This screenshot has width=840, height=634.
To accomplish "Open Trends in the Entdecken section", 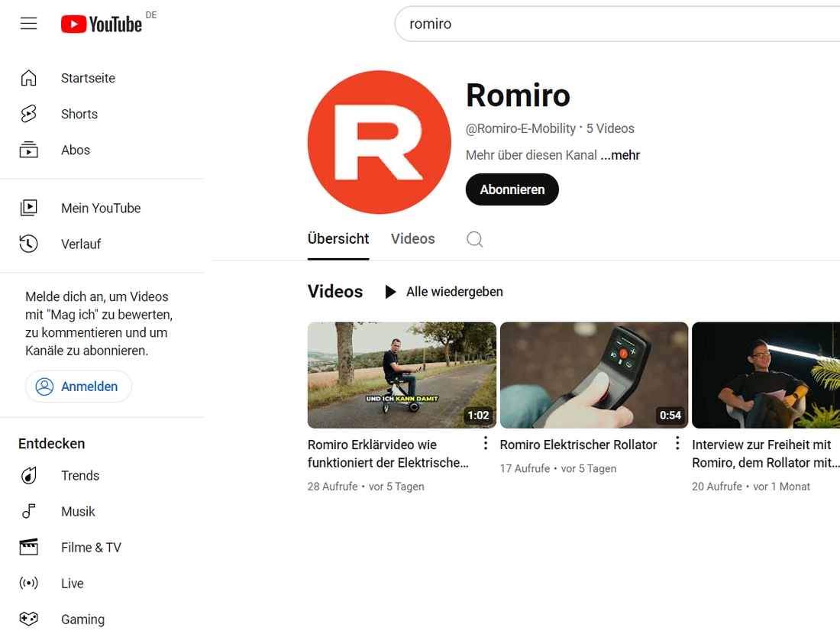I will pyautogui.click(x=79, y=475).
